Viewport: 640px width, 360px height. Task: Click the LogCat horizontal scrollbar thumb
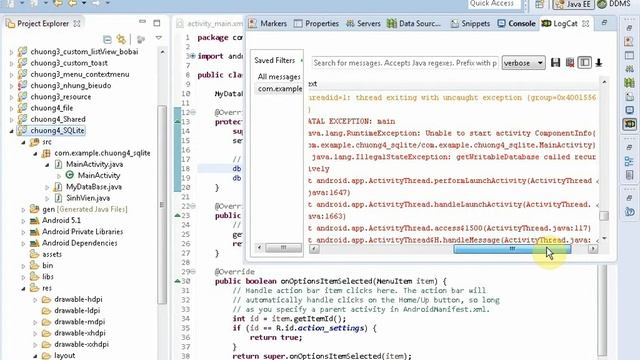pos(512,249)
